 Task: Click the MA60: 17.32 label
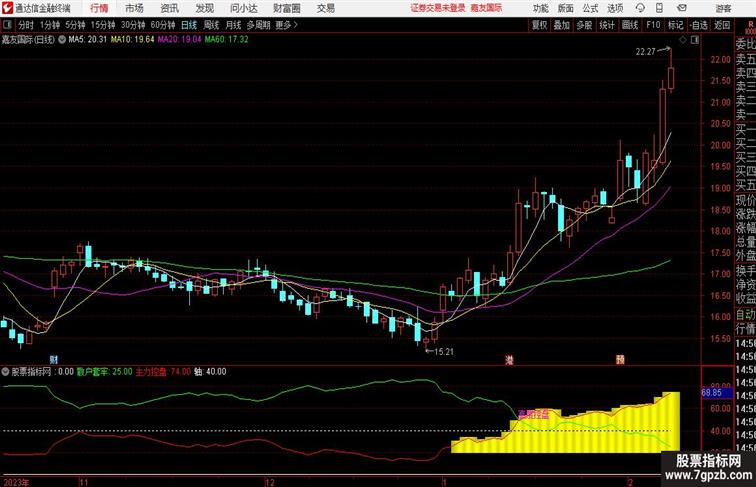[227, 40]
